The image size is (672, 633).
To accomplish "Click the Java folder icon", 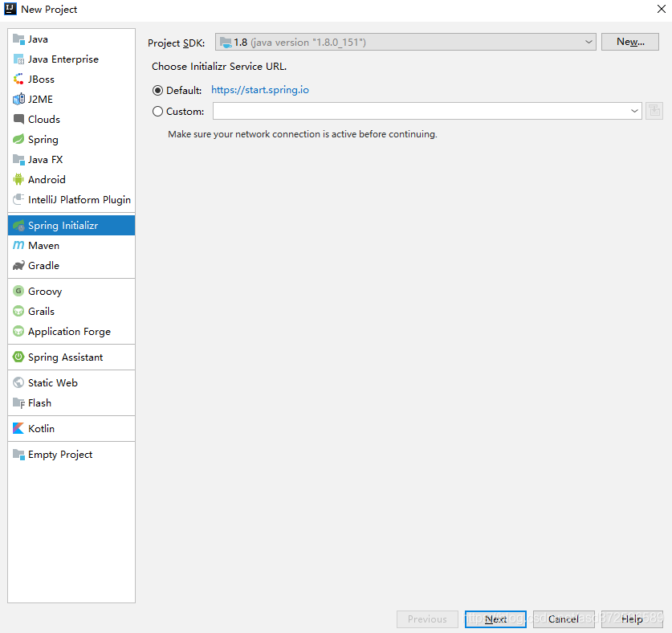I will 18,39.
